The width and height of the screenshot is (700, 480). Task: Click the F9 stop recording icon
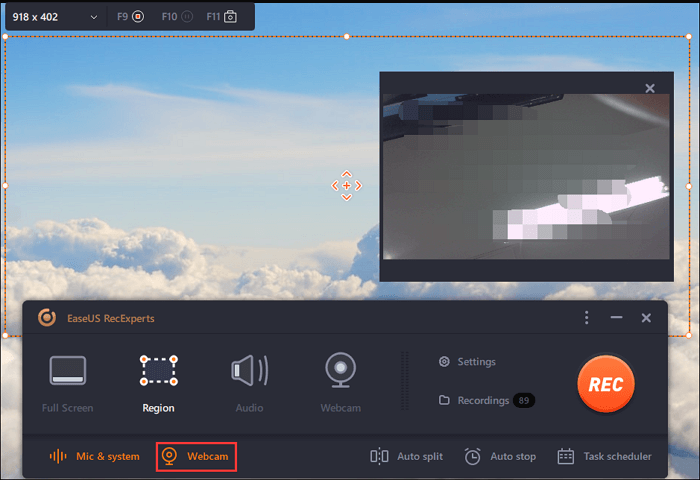pos(138,17)
